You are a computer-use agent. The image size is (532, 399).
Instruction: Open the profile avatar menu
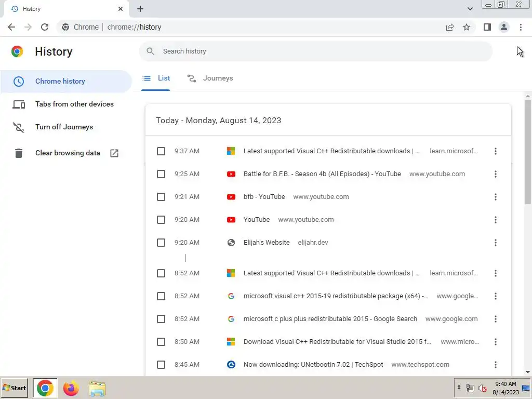(x=504, y=27)
